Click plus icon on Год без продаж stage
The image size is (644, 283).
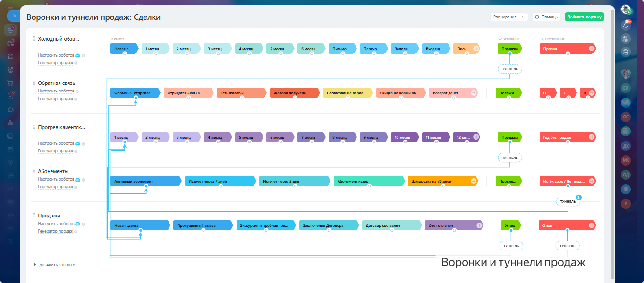591,137
